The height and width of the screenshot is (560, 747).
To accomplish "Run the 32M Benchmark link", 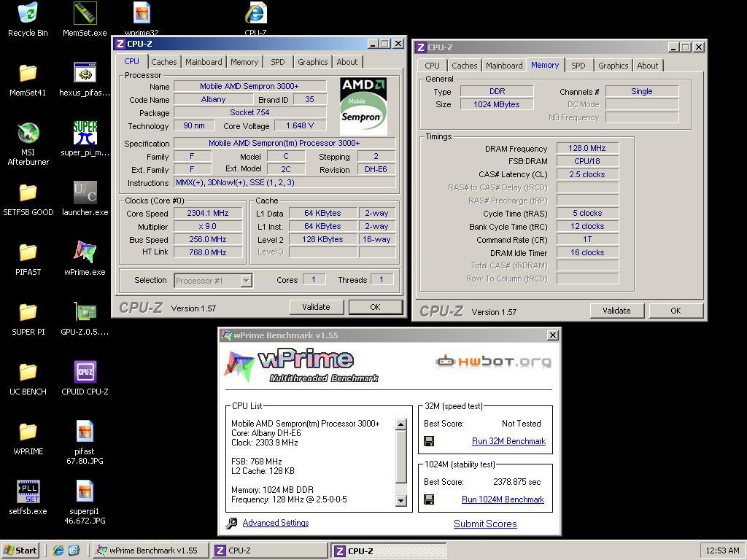I will click(508, 441).
